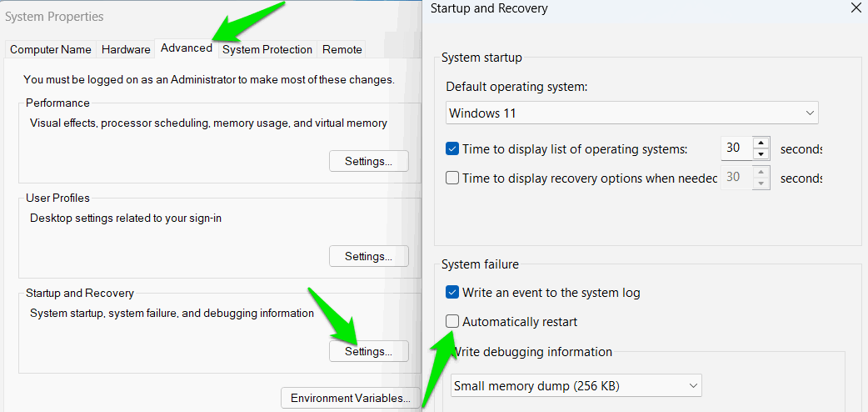Open Startup and Recovery Settings button

[x=369, y=351]
